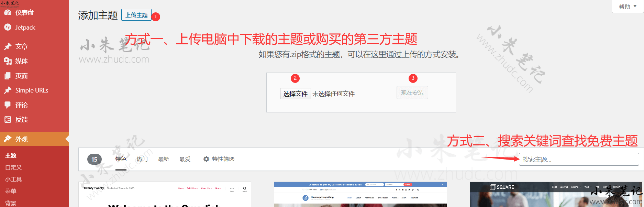Click the Posts pushpin icon
This screenshot has height=207, width=644.
point(8,46)
